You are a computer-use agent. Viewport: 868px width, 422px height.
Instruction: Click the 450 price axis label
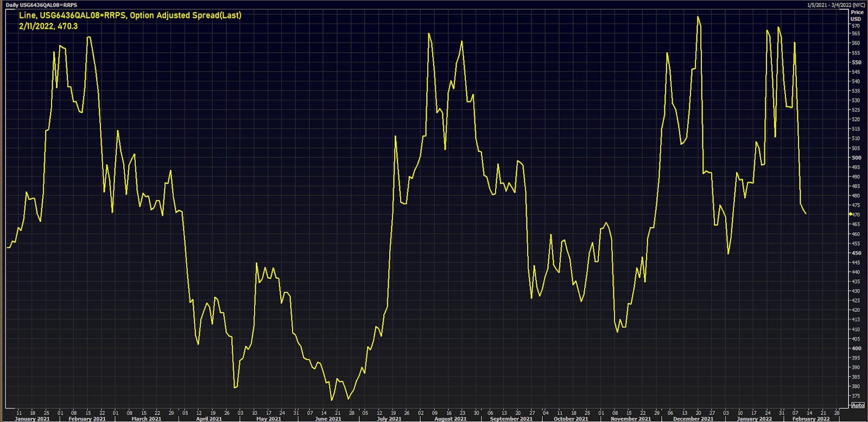(856, 253)
